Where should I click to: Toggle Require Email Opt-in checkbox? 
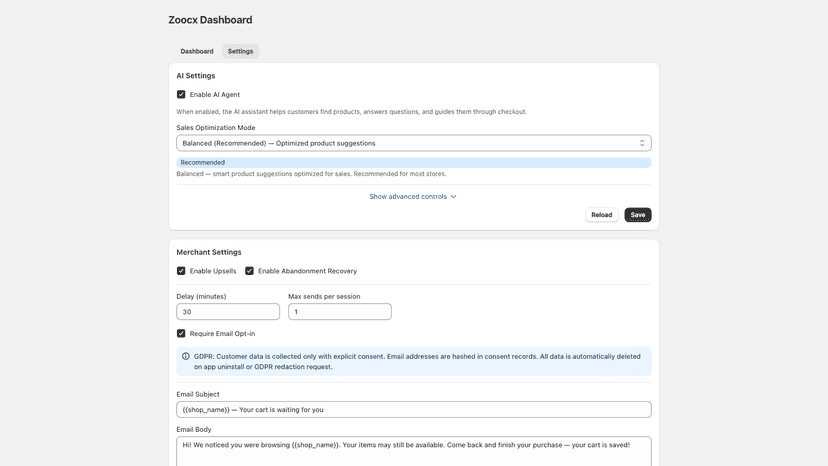pyautogui.click(x=181, y=333)
